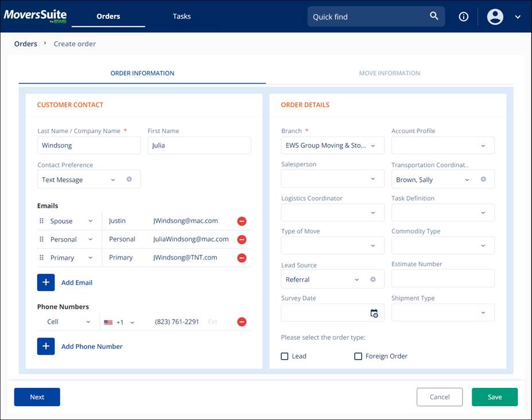Remove the Spouse email using the red minus
Screen dimensions: 532x420
pyautogui.click(x=242, y=221)
